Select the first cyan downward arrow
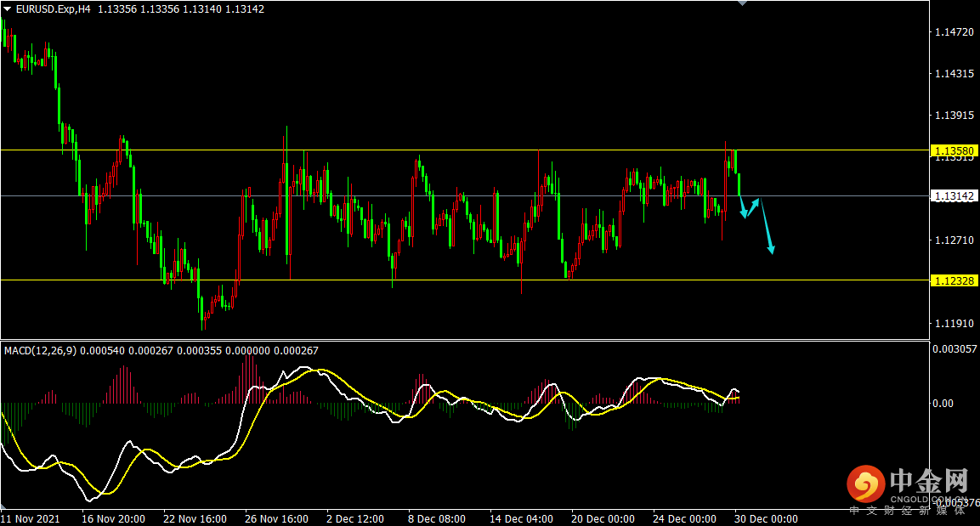The image size is (980, 526). click(743, 206)
